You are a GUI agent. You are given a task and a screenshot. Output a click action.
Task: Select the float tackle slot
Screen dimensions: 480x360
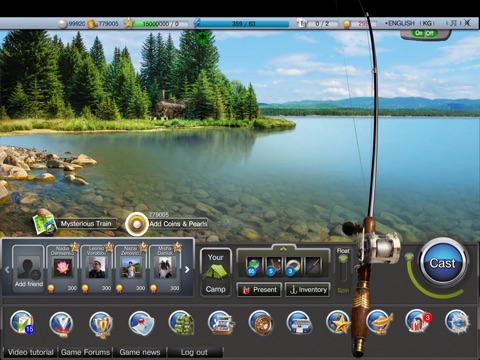click(313, 266)
